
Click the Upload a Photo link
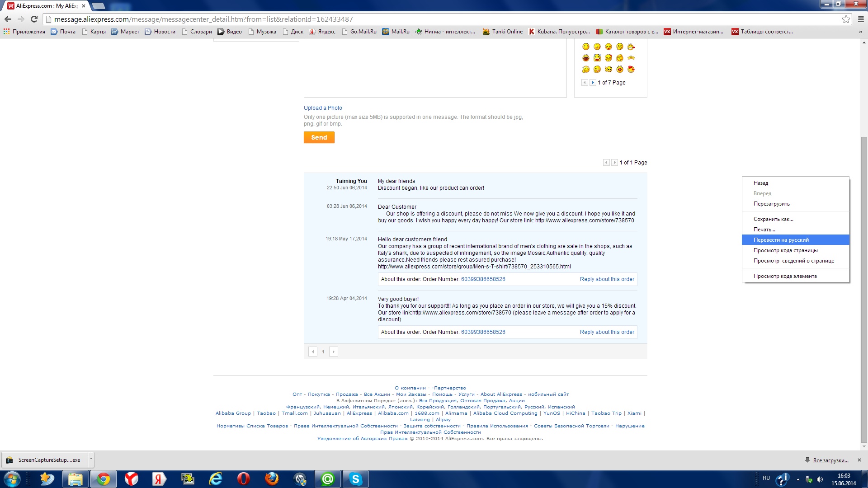point(323,108)
